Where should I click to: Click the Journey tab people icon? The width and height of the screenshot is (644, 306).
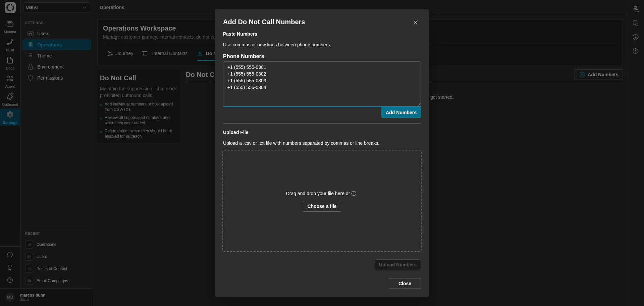pos(110,53)
